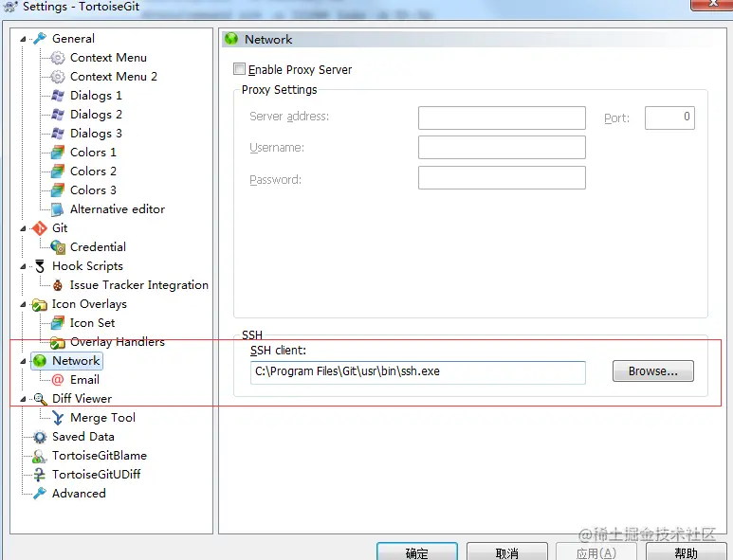Select Icon Set entry text
Image resolution: width=733 pixels, height=560 pixels.
tap(92, 322)
